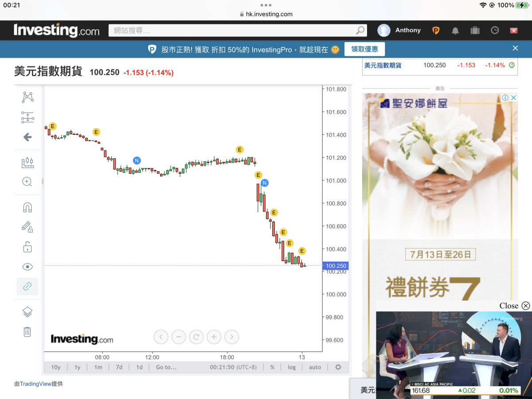532x399 pixels.
Task: Select the zoom-in magnifier tool
Action: [x=27, y=181]
